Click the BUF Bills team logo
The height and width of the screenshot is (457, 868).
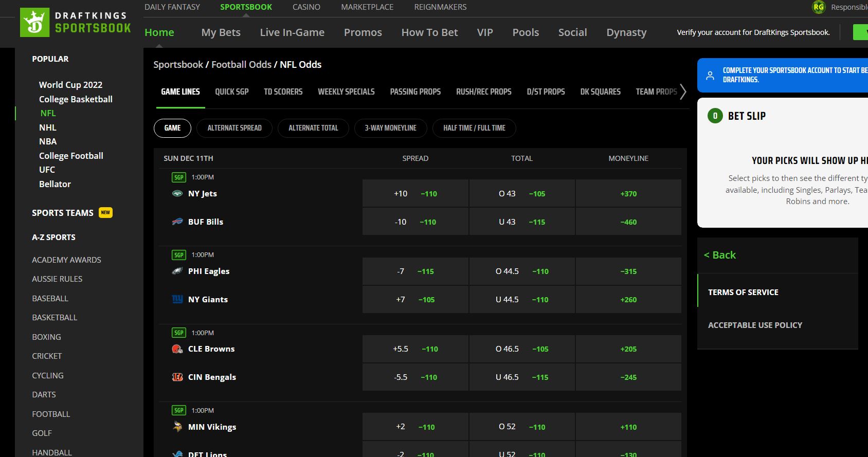coord(177,222)
